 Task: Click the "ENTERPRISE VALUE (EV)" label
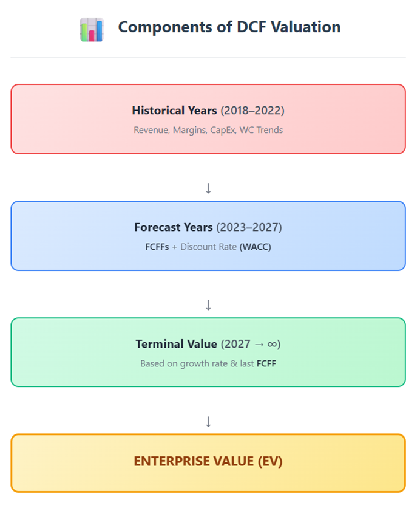tap(208, 461)
